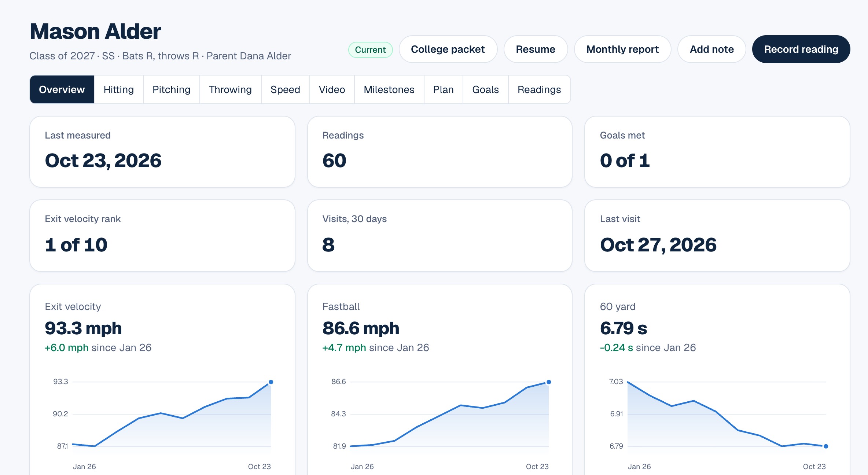Click the Last visit Oct 27, 2026 card
Image resolution: width=868 pixels, height=475 pixels.
click(717, 236)
